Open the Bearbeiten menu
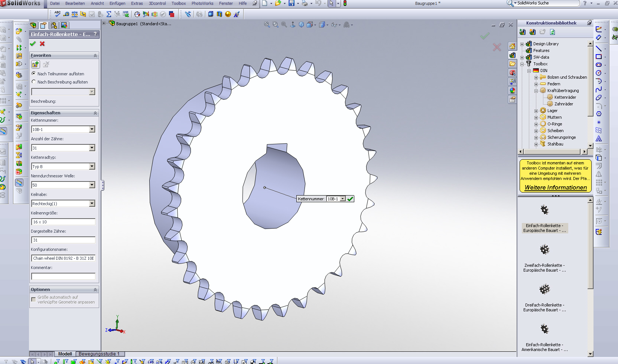 pyautogui.click(x=75, y=3)
